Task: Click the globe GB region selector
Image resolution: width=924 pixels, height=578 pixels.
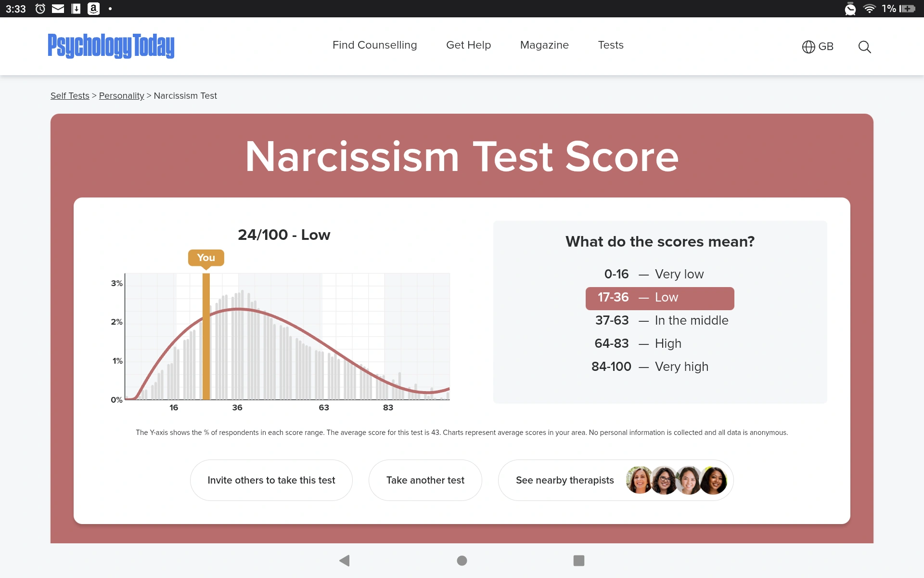Action: point(818,47)
